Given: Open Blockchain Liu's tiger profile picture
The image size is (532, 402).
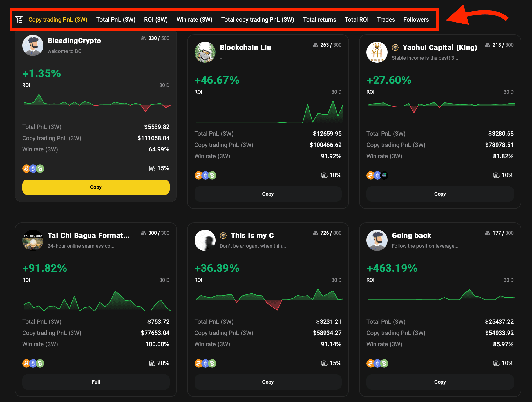Looking at the screenshot, I should point(205,52).
